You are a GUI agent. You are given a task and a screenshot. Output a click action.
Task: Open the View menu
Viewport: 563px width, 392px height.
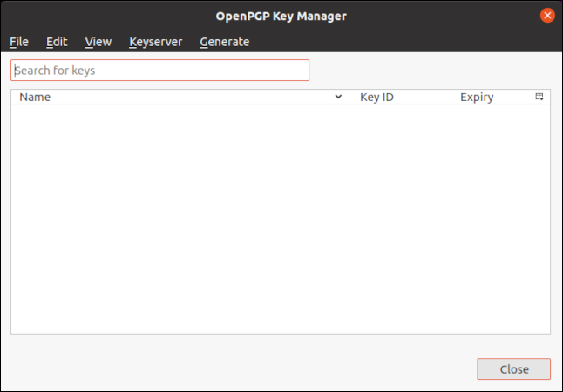[98, 42]
